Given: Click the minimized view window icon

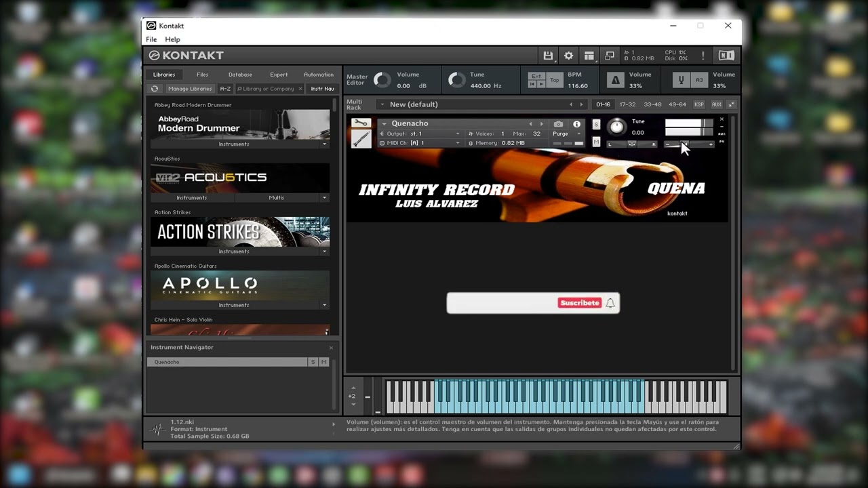Looking at the screenshot, I should [x=610, y=56].
